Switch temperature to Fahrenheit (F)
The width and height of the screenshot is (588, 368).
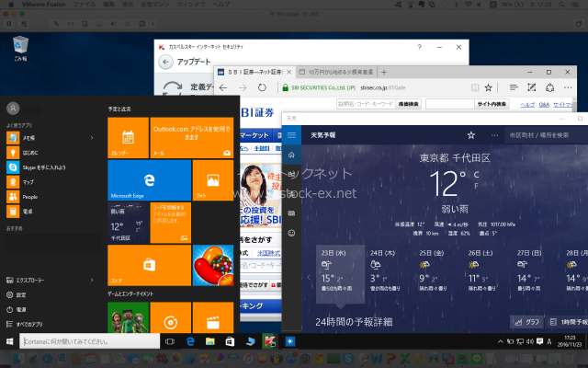476,186
